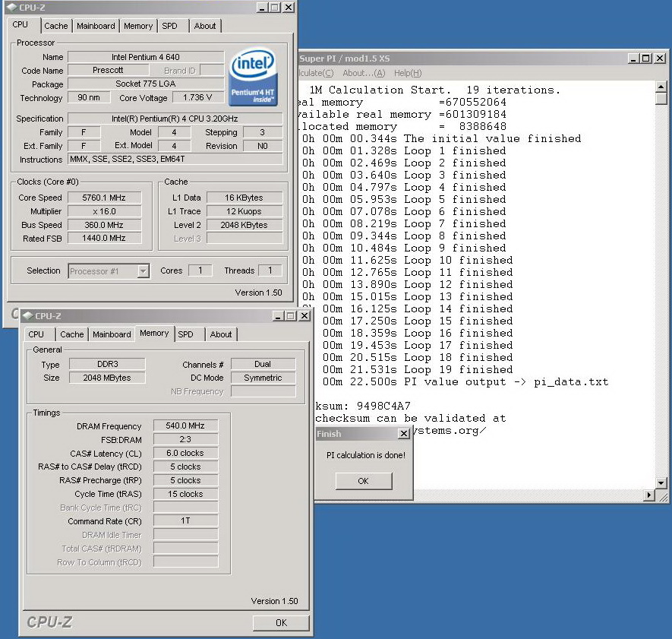The height and width of the screenshot is (639, 672).
Task: Click the Technology value '90 nm'
Action: pyautogui.click(x=89, y=97)
